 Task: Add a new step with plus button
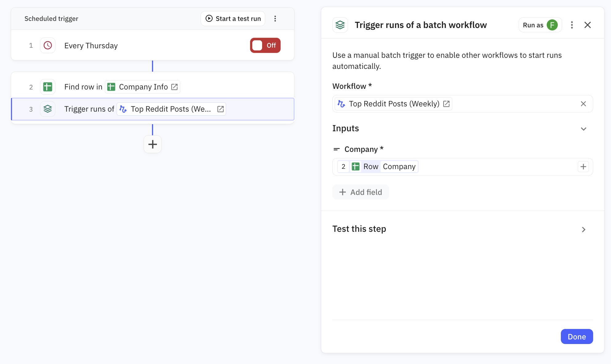click(x=153, y=144)
